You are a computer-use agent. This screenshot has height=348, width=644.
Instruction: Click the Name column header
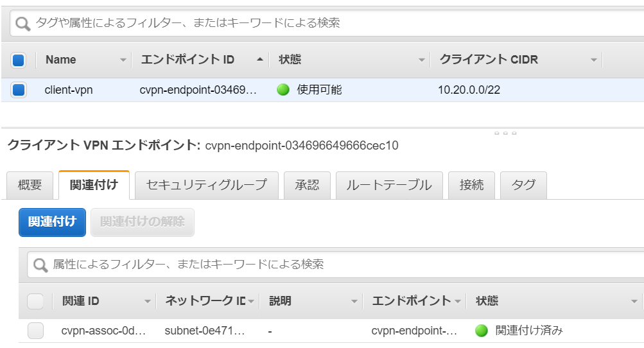tap(61, 60)
